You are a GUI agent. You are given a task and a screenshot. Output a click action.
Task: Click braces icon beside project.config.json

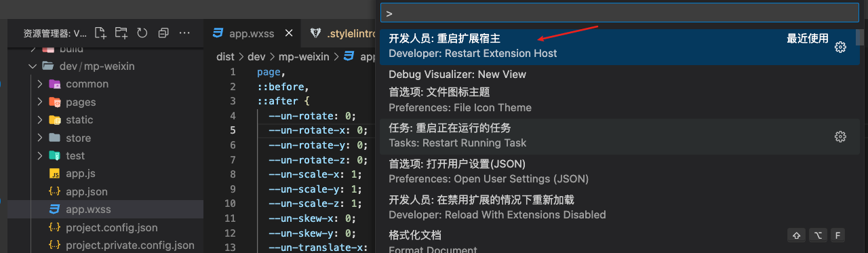(55, 227)
